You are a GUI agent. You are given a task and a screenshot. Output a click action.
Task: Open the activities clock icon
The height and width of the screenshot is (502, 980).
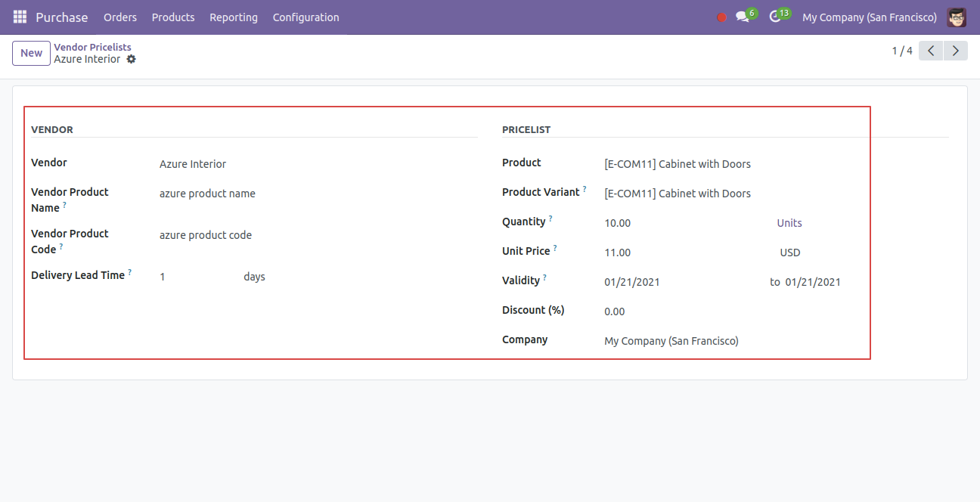pyautogui.click(x=775, y=17)
